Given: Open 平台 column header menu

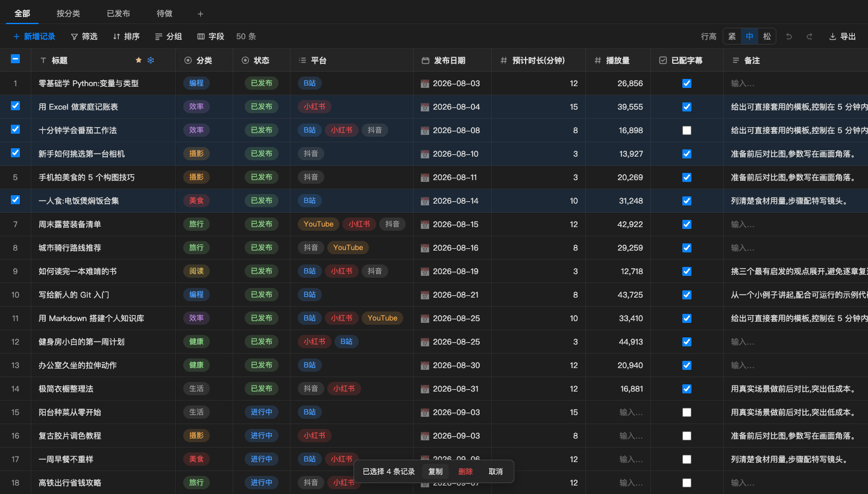Looking at the screenshot, I should 351,60.
